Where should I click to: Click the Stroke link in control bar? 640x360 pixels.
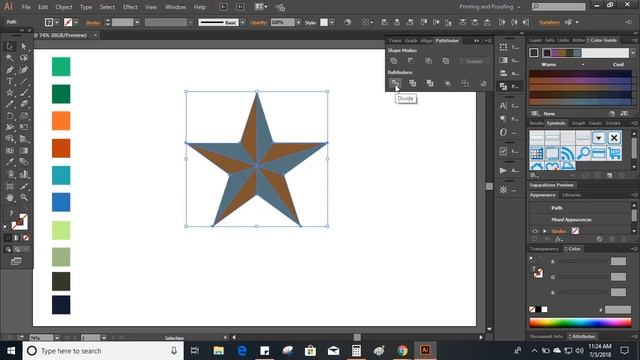93,22
